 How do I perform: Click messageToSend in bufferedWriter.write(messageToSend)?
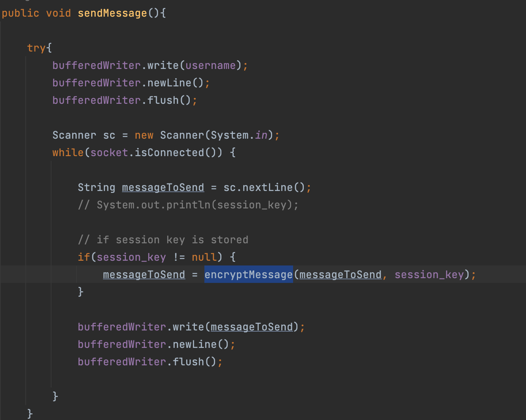click(x=252, y=327)
